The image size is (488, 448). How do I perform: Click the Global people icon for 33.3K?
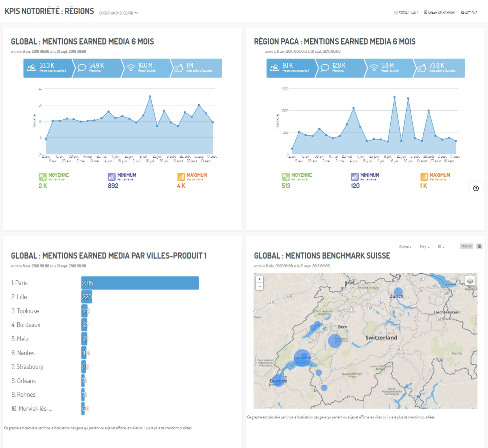31,68
